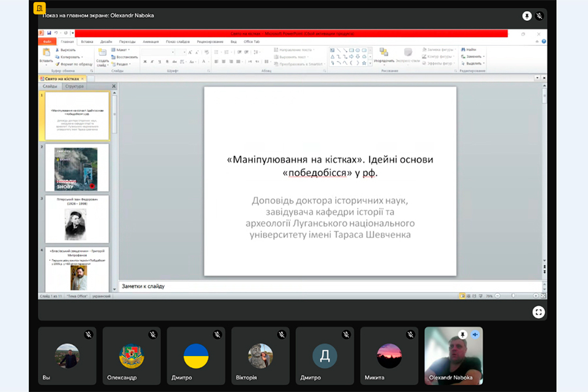Toggle pin on Olexandr Naboka's video tile

pos(462,335)
